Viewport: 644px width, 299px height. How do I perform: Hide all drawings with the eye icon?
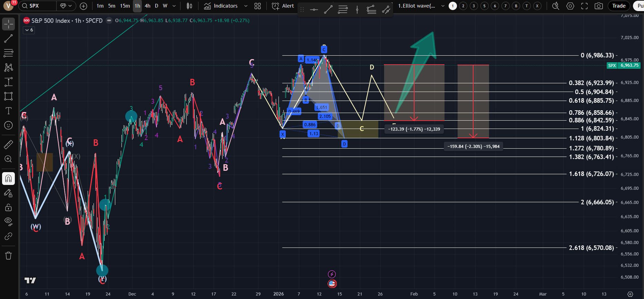pos(8,221)
